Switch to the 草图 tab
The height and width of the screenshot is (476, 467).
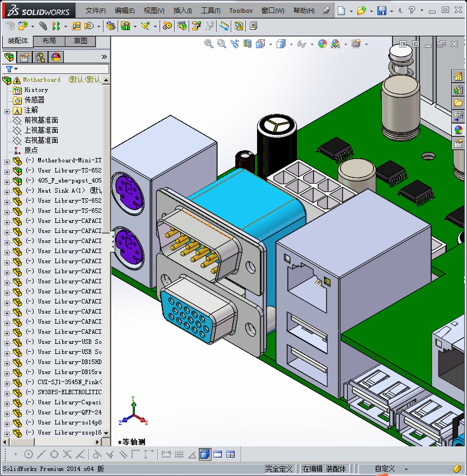(x=81, y=41)
